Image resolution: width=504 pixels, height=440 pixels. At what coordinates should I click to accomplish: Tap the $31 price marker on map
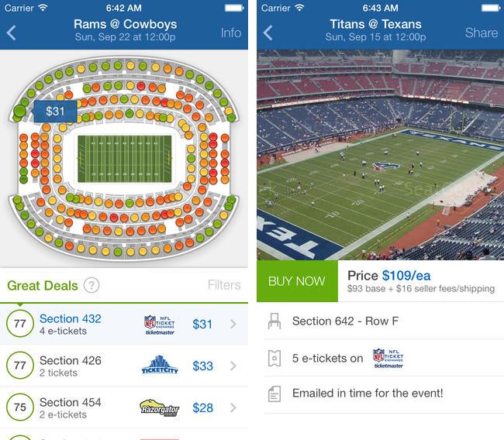(x=55, y=111)
